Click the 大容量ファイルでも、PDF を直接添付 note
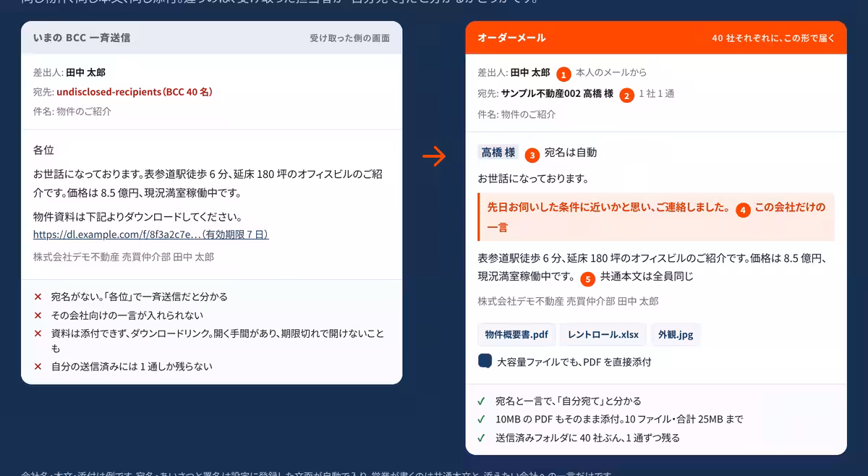This screenshot has height=476, width=868. (574, 362)
